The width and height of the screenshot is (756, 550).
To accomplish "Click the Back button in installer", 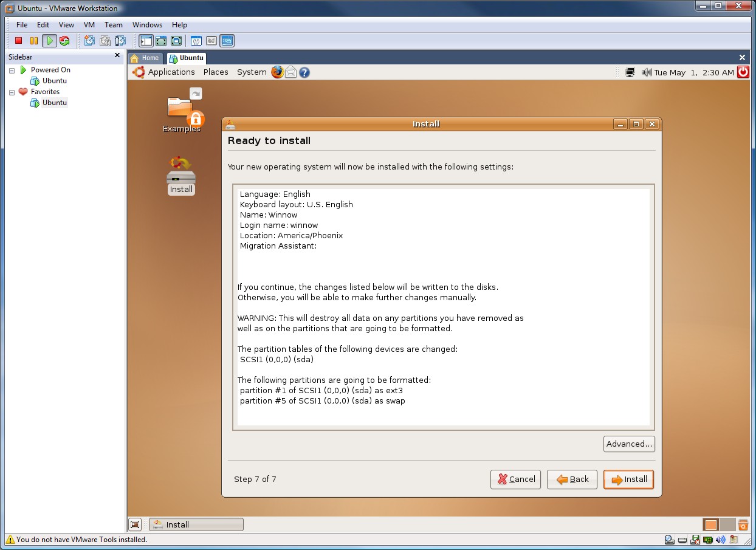I will coord(572,480).
